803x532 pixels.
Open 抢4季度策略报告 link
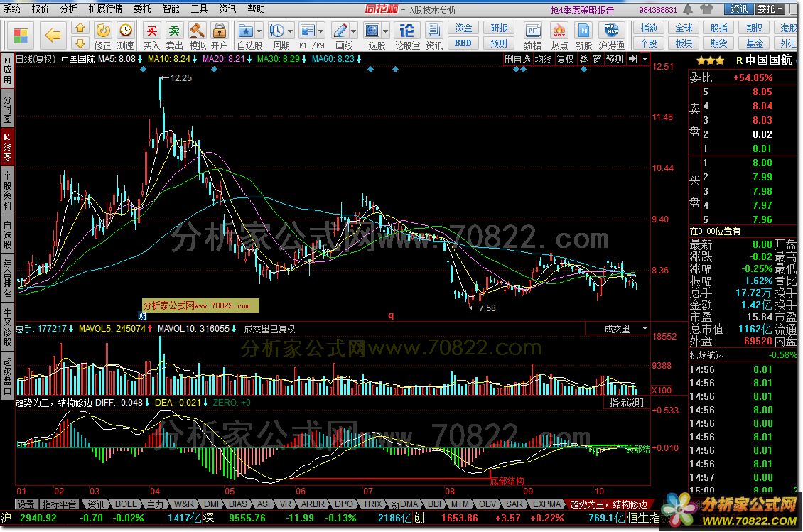pos(582,10)
